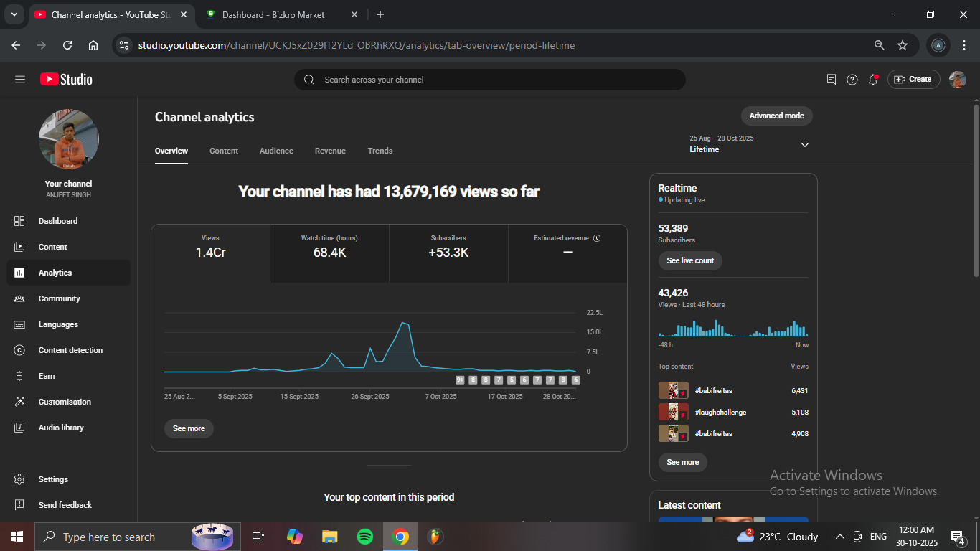Switch to the Revenue tab
This screenshot has height=551, width=980.
[330, 151]
